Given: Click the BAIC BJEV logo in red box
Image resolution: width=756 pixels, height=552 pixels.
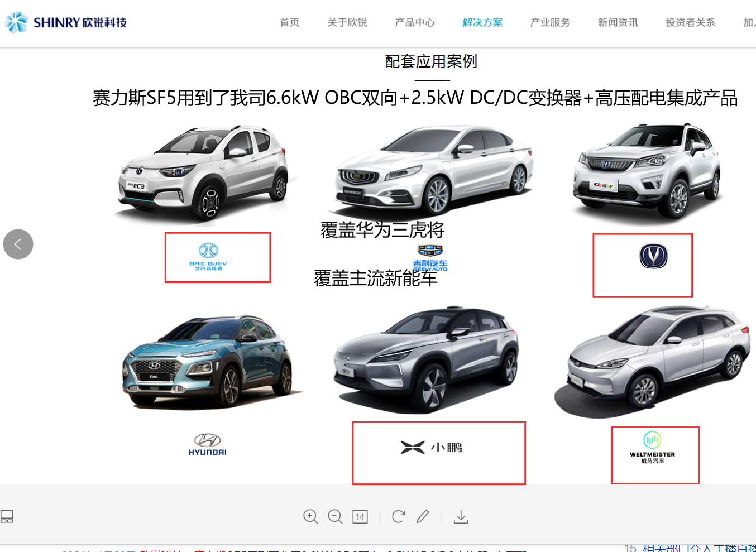Looking at the screenshot, I should pyautogui.click(x=217, y=257).
